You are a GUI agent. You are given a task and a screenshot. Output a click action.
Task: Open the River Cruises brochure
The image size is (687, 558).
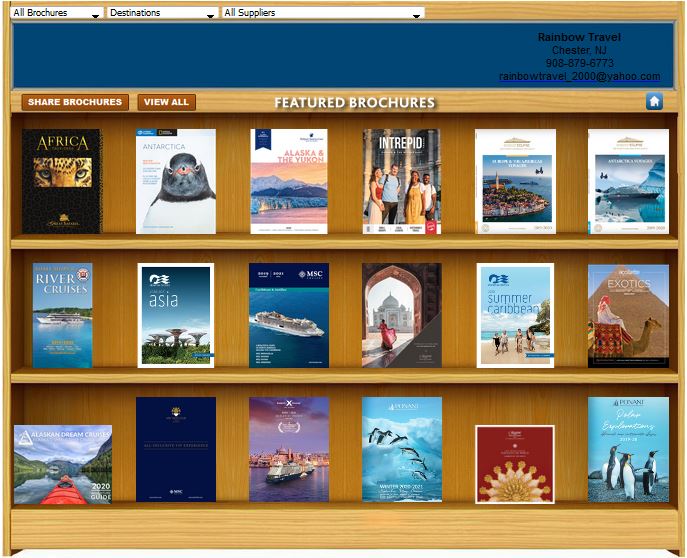pos(62,315)
